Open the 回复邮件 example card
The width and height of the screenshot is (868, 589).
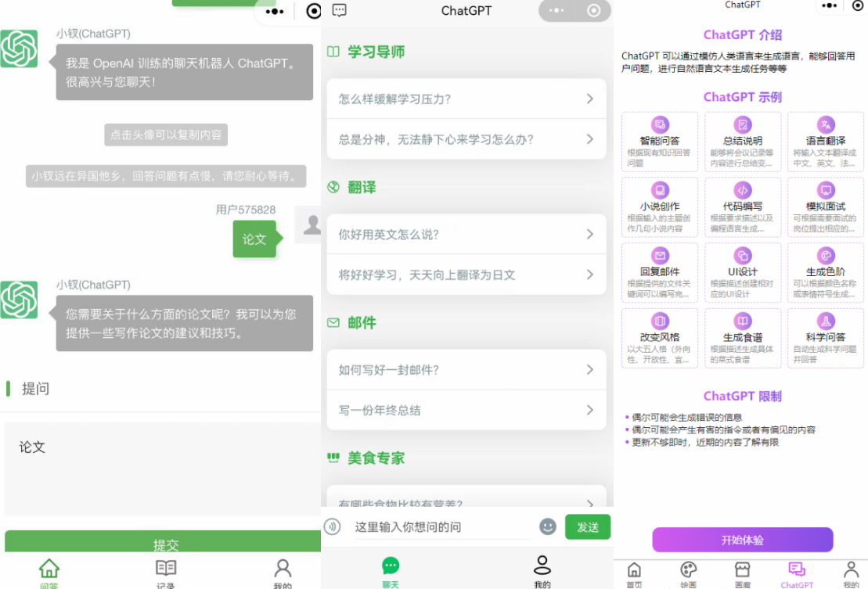659,272
